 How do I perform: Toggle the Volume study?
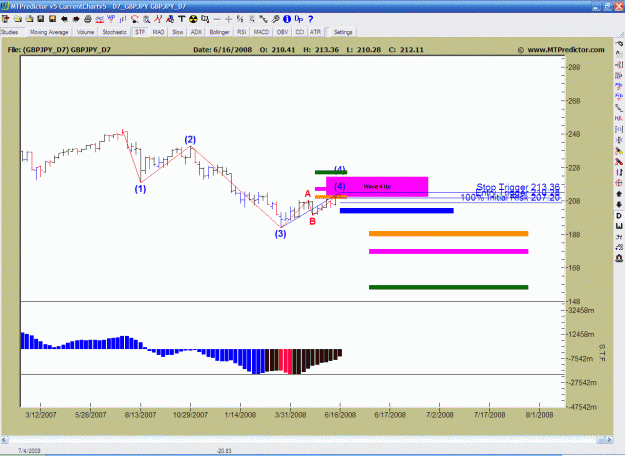pyautogui.click(x=85, y=32)
